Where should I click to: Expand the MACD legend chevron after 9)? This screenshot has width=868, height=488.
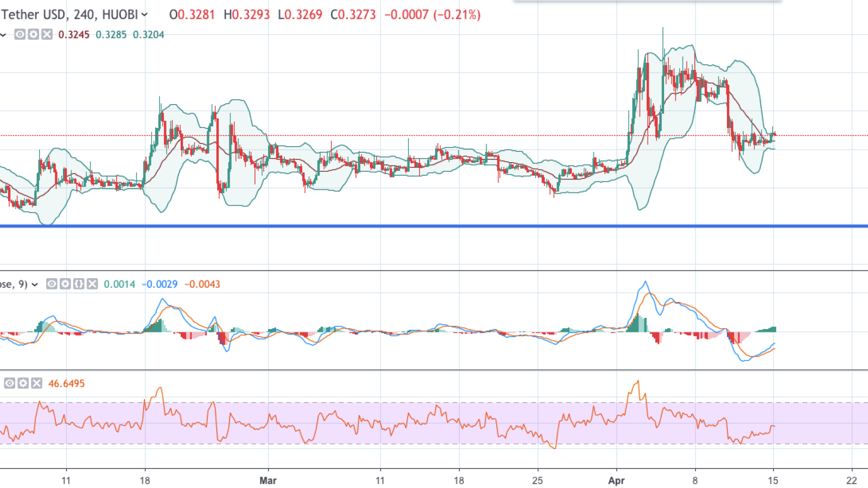tap(35, 284)
